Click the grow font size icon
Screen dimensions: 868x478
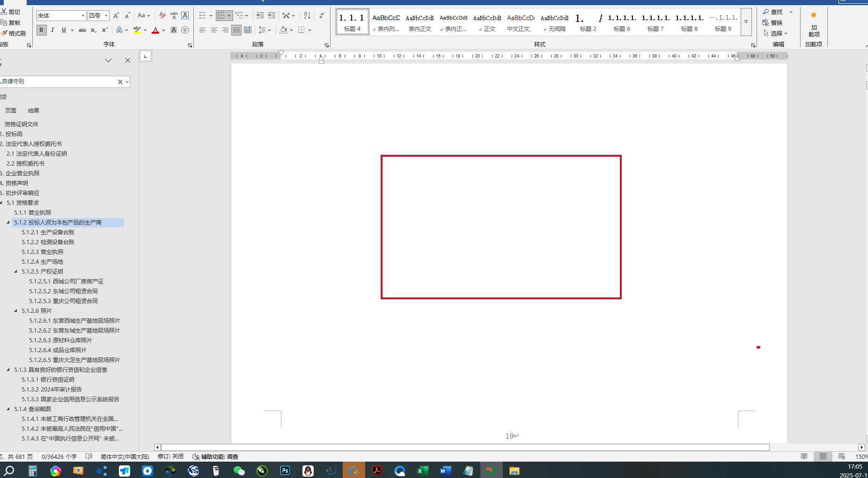[x=116, y=16]
